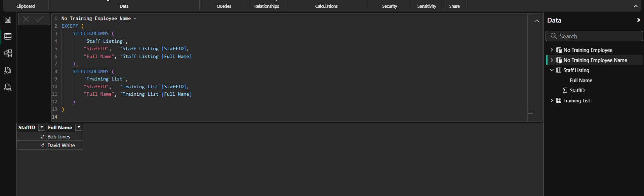
Task: Expand the No Training Employee table
Action: pyautogui.click(x=552, y=50)
